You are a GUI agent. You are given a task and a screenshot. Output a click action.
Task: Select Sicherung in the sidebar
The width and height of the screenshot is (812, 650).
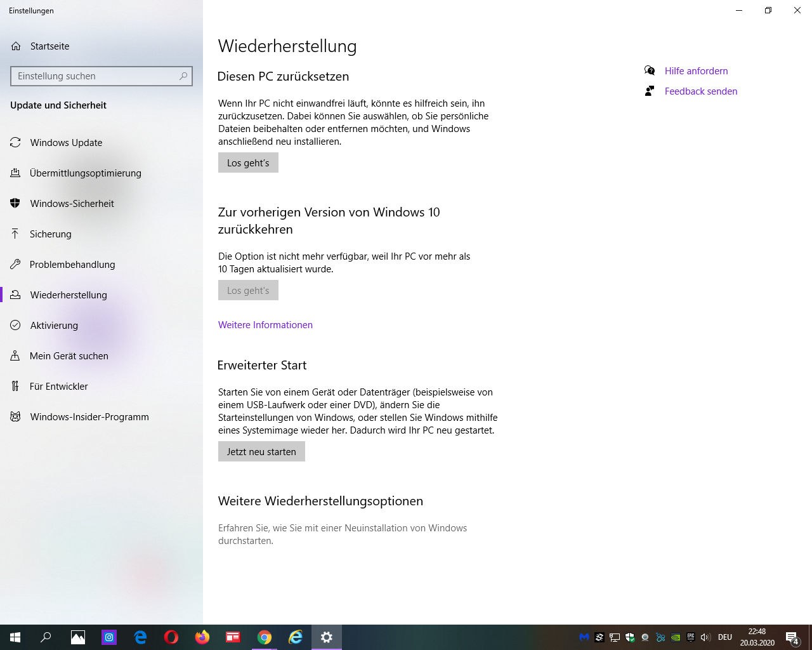tap(101, 234)
